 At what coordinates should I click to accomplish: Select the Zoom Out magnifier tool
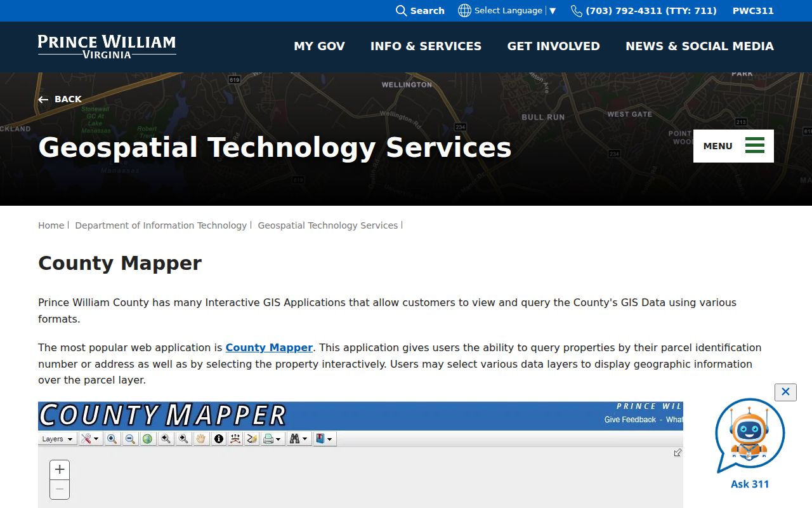tap(130, 439)
